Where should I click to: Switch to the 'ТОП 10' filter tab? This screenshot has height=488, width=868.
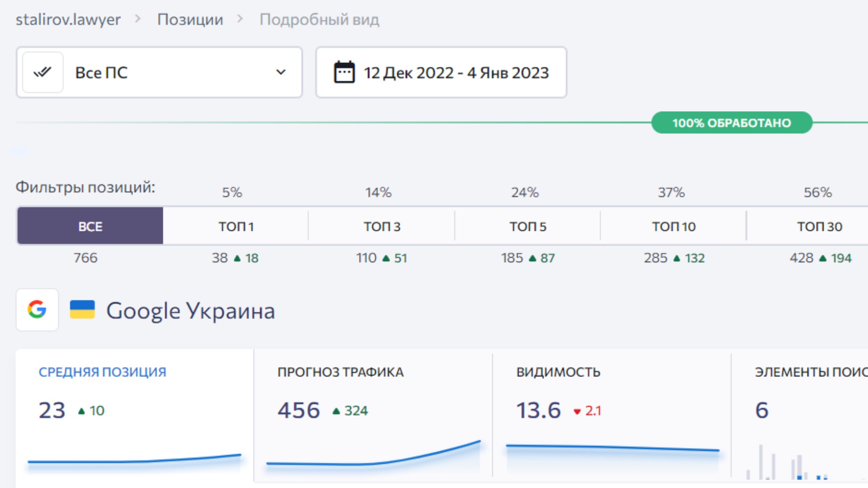tap(674, 226)
